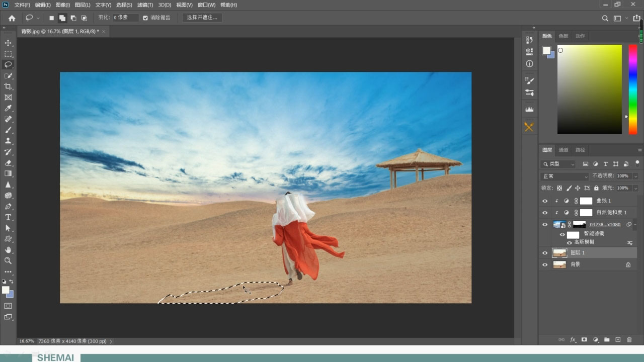The width and height of the screenshot is (644, 362).
Task: Open the blend mode 正常 dropdown
Action: pyautogui.click(x=565, y=176)
